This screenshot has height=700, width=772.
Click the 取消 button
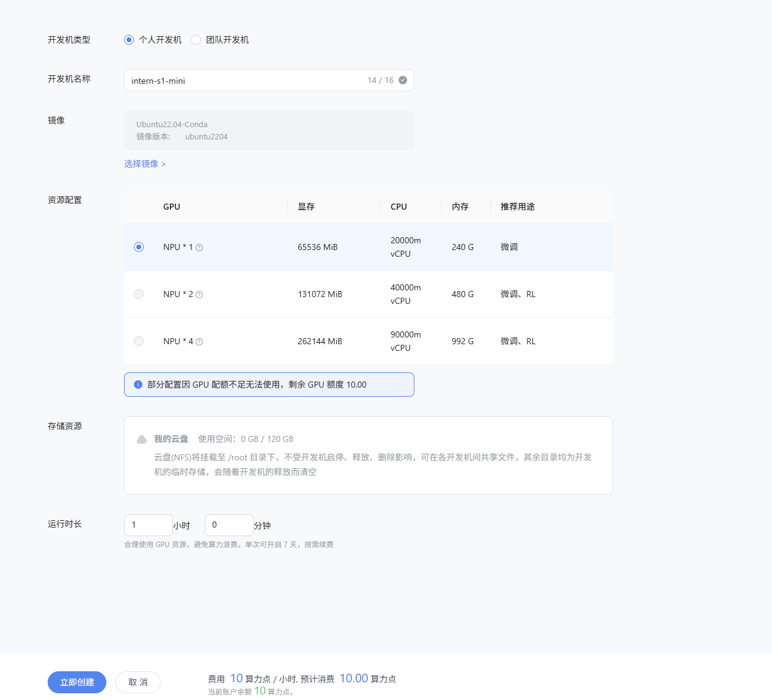tap(138, 682)
